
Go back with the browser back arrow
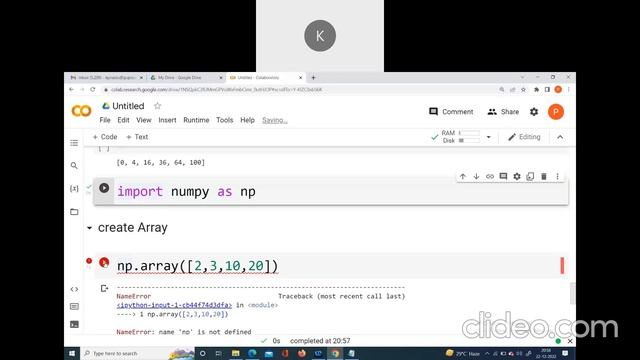(x=72, y=89)
